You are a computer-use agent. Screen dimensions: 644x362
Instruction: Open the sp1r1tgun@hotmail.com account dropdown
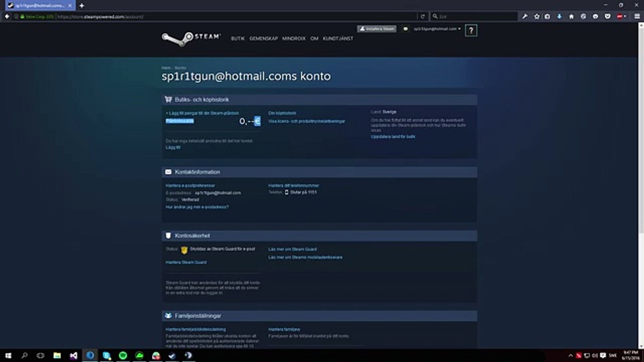click(x=437, y=29)
